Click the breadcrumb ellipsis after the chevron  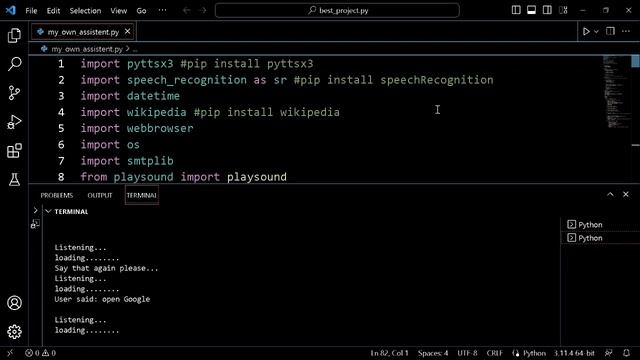click(x=136, y=49)
